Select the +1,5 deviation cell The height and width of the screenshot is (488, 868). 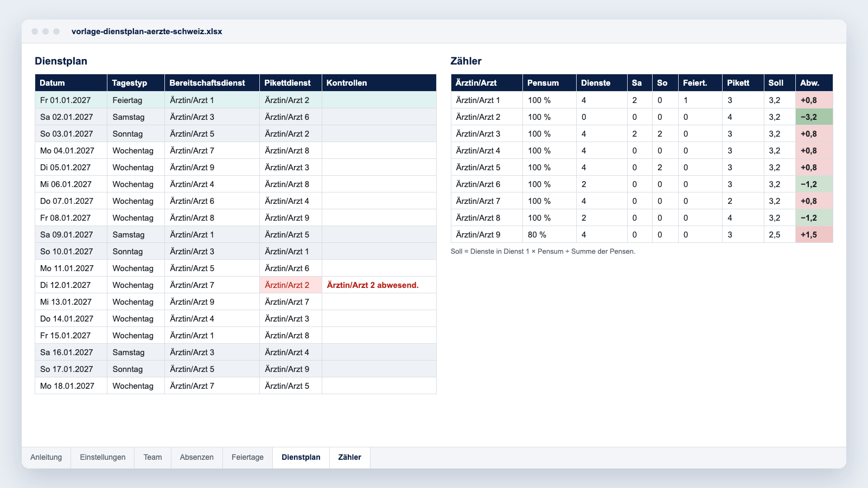(x=814, y=234)
